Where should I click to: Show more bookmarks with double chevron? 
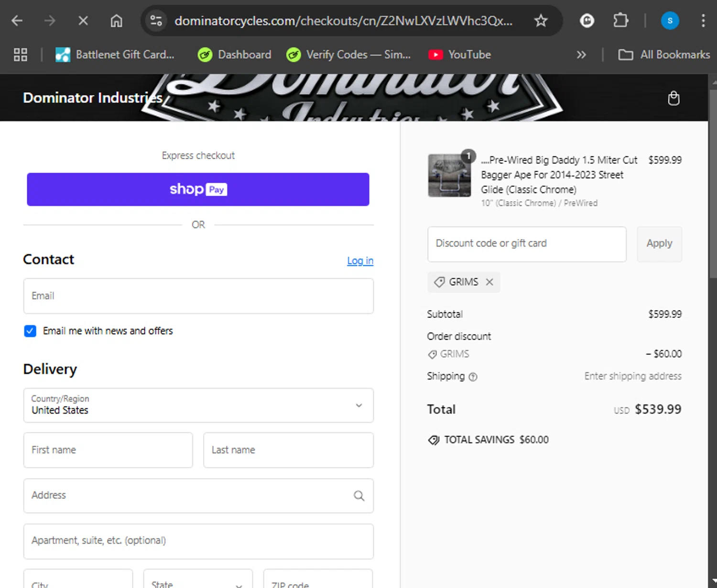pyautogui.click(x=581, y=54)
